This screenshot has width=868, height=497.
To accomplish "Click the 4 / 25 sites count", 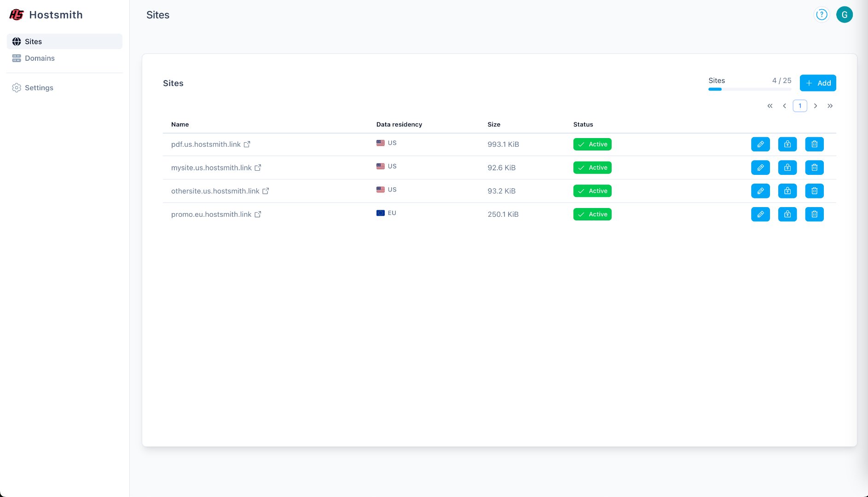I will pyautogui.click(x=781, y=81).
